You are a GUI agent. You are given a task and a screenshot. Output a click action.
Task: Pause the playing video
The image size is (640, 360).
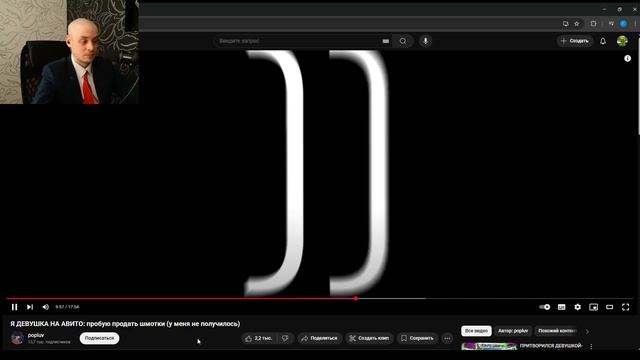(15, 307)
